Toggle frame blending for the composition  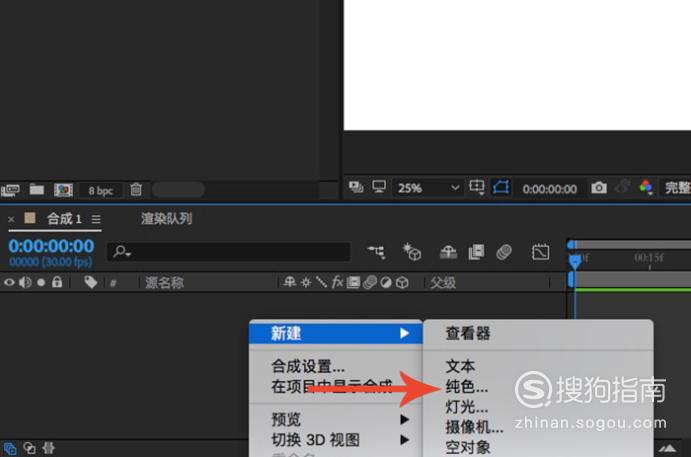point(476,252)
